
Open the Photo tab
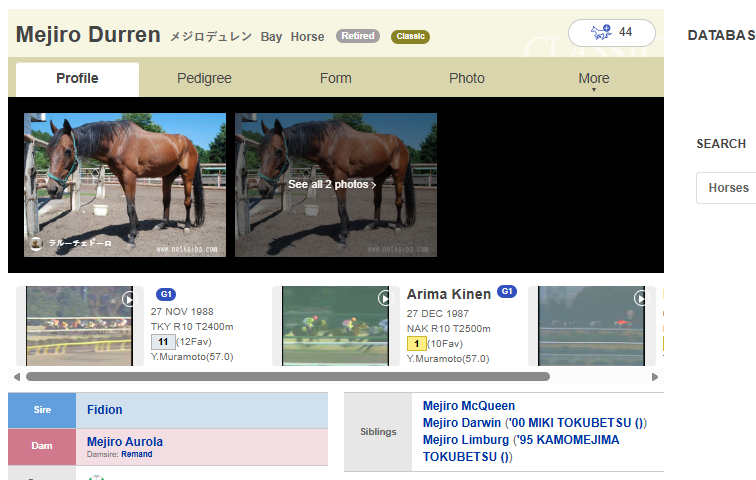[467, 79]
